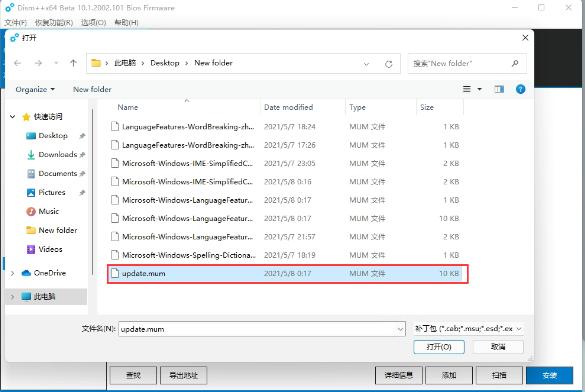
Task: Click This PC (此电脑) in the address breadcrumb
Action: [x=125, y=63]
